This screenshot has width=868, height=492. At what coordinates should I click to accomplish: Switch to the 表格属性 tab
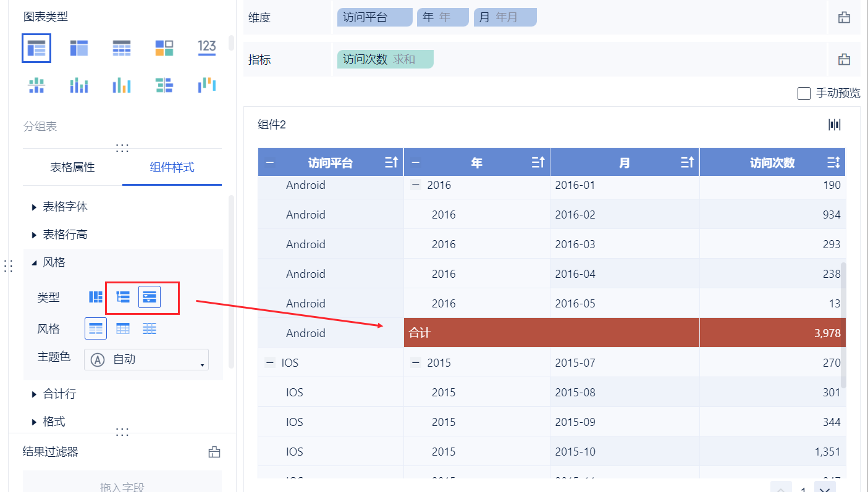point(72,167)
